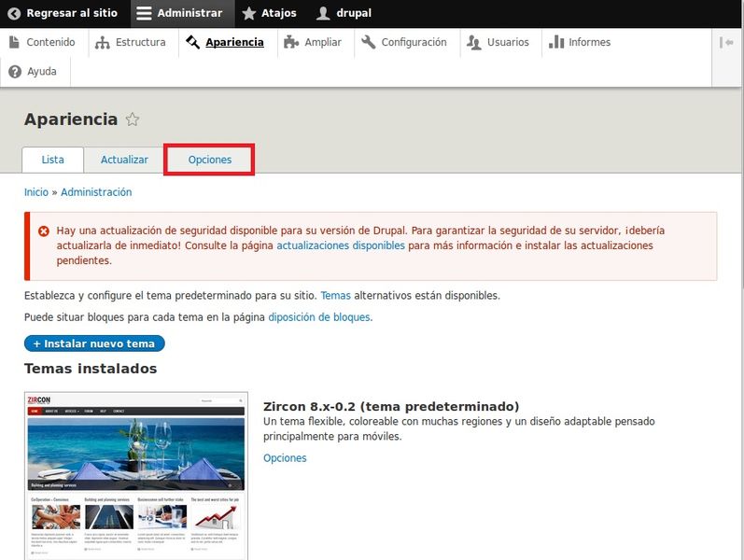Screen dimensions: 744x560
Task: Click the Ayuda question mark icon
Action: point(15,72)
